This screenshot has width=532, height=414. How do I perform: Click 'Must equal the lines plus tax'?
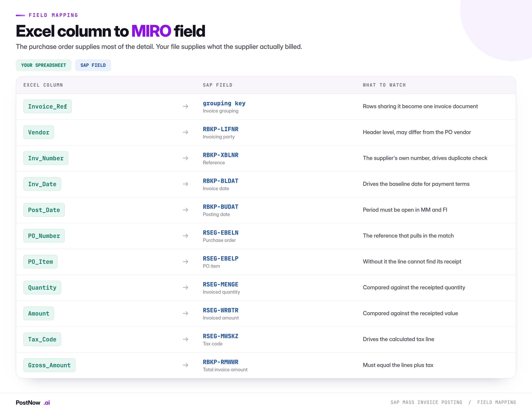pos(398,365)
